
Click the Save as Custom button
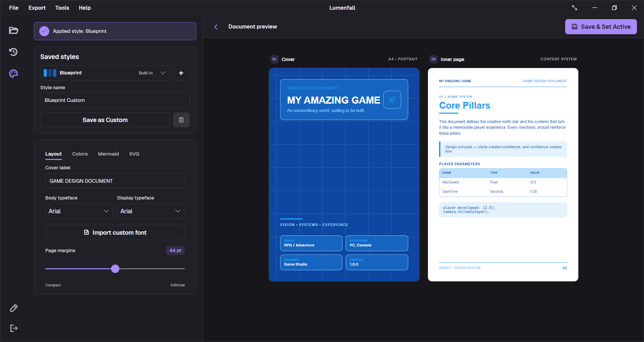pos(105,120)
